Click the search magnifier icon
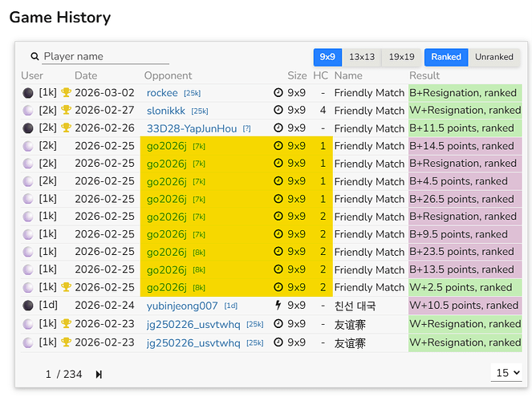The image size is (532, 401). [x=35, y=57]
